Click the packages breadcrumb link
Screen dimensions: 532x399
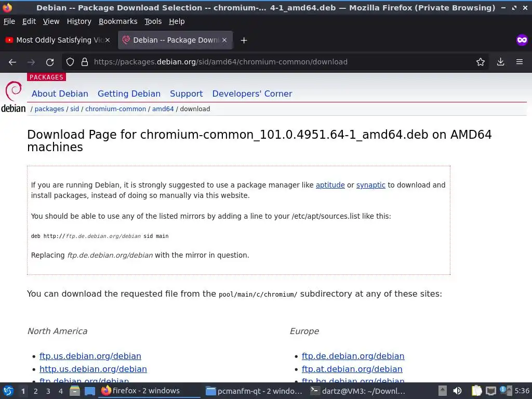pyautogui.click(x=49, y=109)
